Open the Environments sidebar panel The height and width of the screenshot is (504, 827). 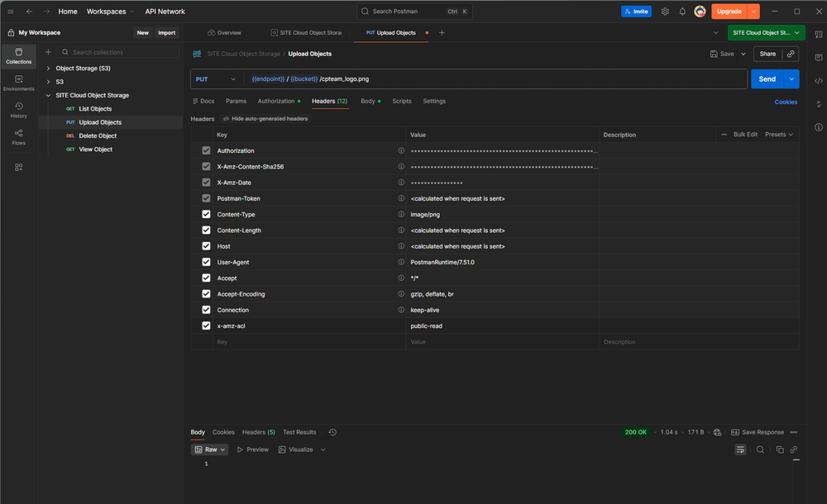click(x=18, y=83)
